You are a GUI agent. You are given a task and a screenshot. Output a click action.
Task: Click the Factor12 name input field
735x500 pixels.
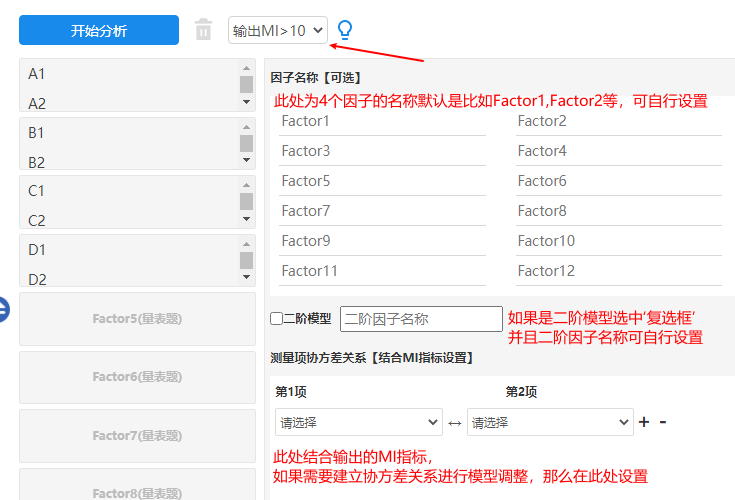tap(618, 271)
